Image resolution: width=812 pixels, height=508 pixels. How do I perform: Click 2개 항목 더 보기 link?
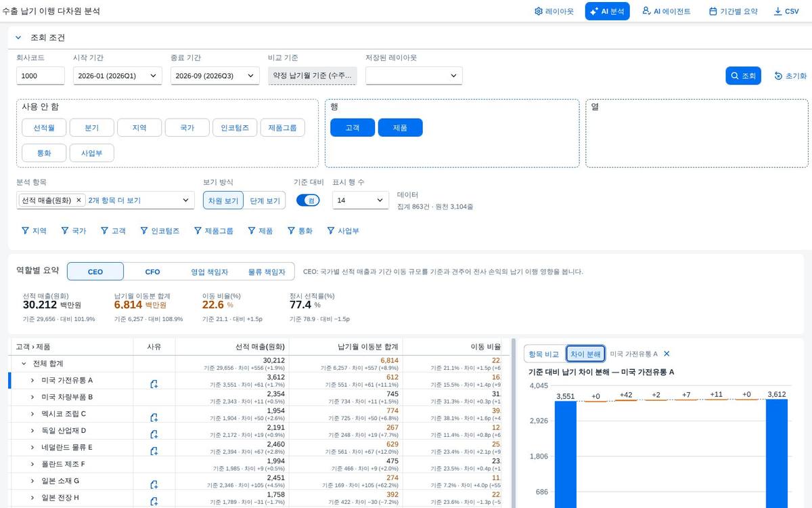coord(114,200)
